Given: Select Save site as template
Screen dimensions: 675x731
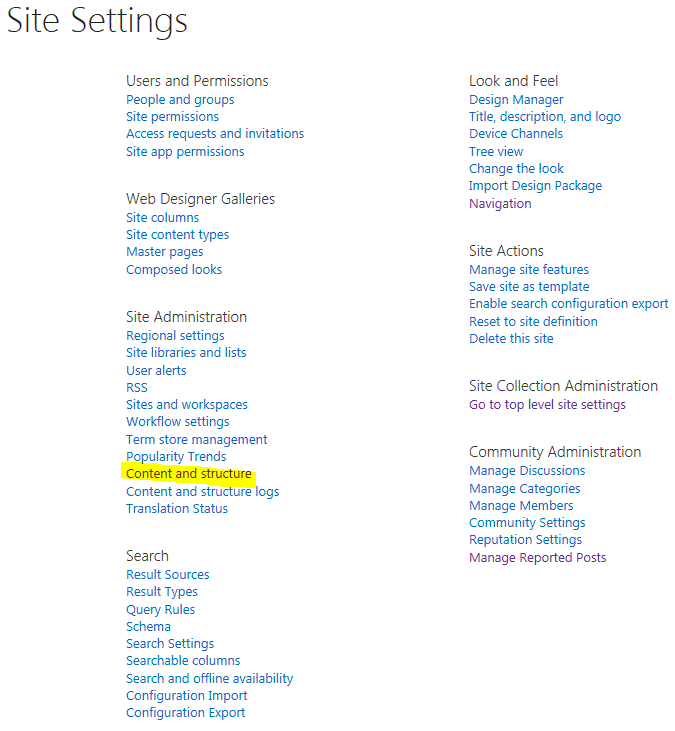Looking at the screenshot, I should 529,287.
